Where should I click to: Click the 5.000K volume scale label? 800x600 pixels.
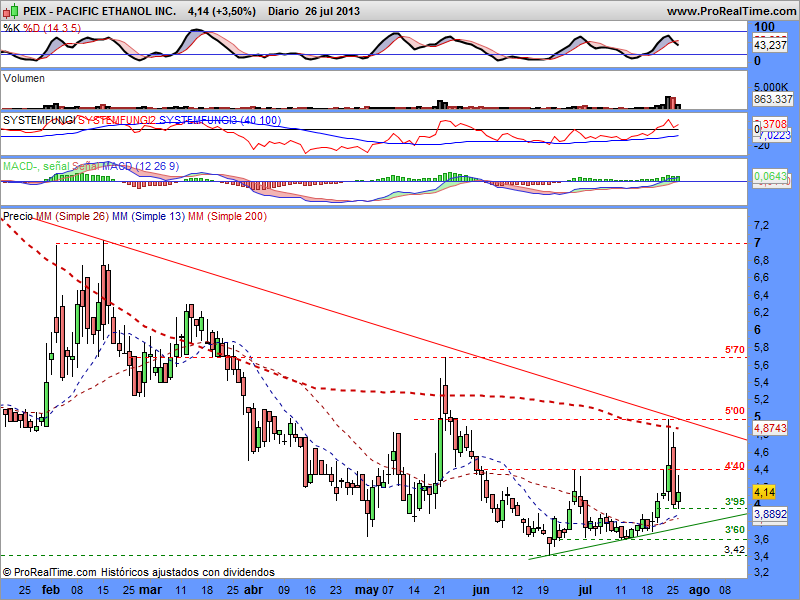tap(771, 87)
